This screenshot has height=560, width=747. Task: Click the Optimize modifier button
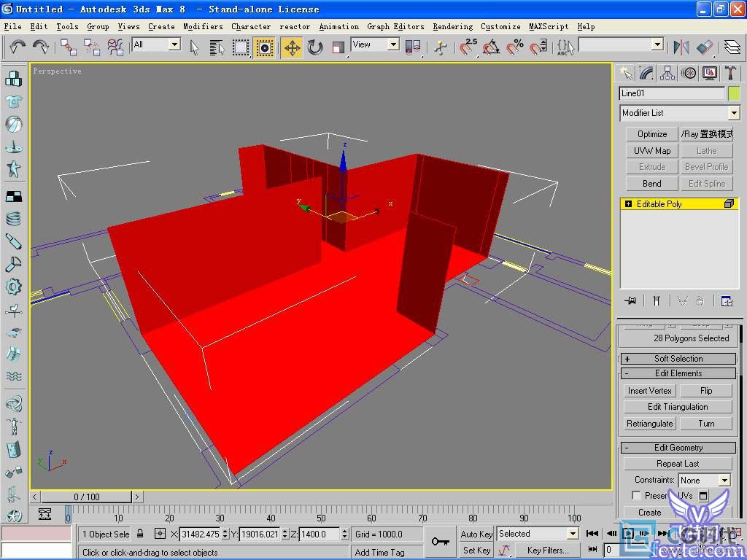coord(652,134)
